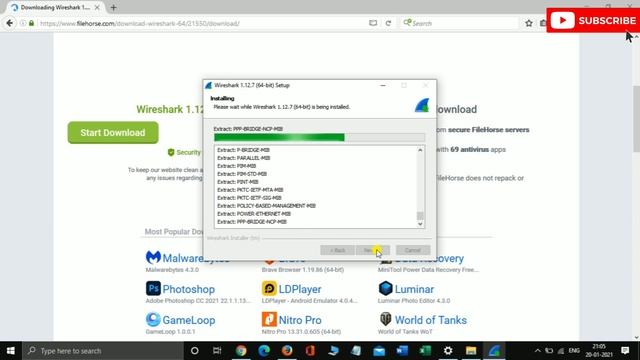Open a new browser tab
This screenshot has width=640, height=360.
click(x=113, y=7)
